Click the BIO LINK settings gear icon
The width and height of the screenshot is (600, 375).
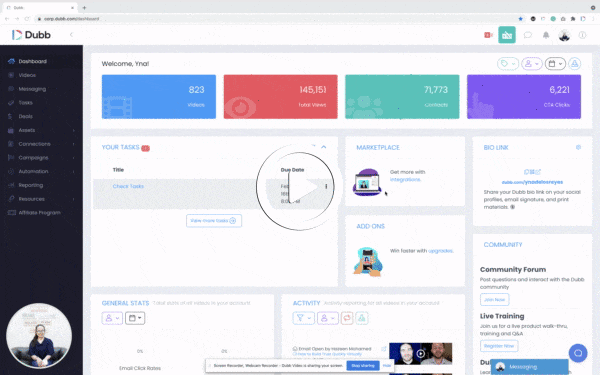pyautogui.click(x=578, y=147)
